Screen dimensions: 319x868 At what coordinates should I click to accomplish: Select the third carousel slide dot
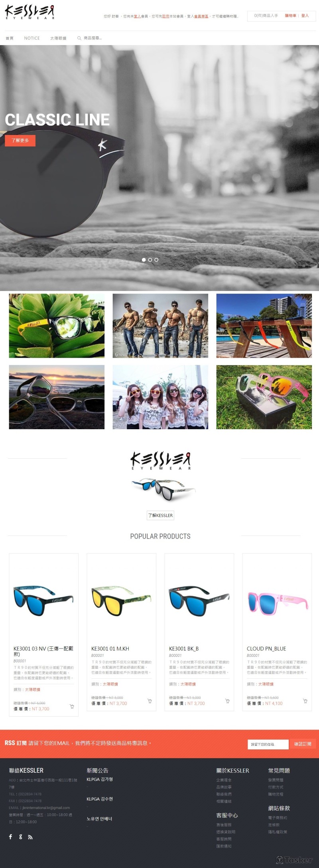click(x=156, y=260)
